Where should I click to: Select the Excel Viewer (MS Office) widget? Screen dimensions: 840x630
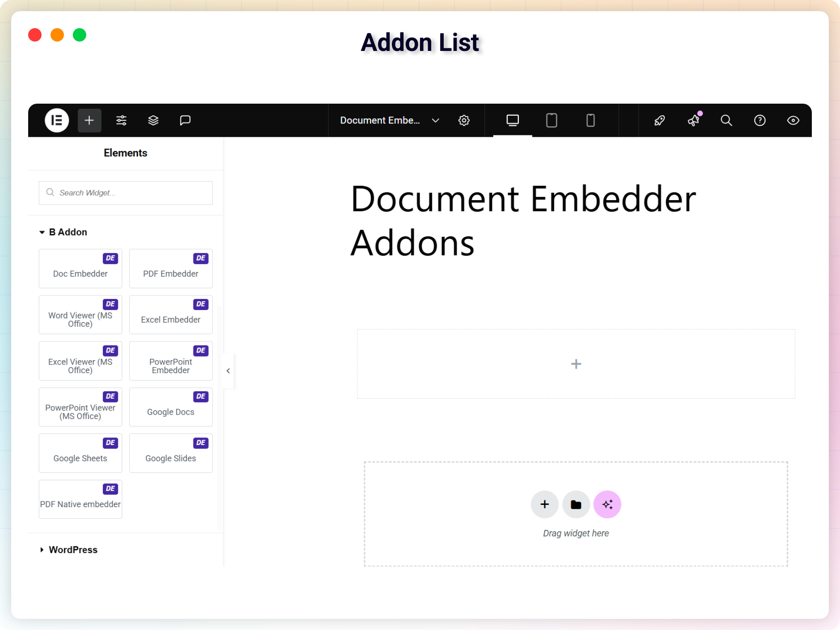[x=80, y=361]
